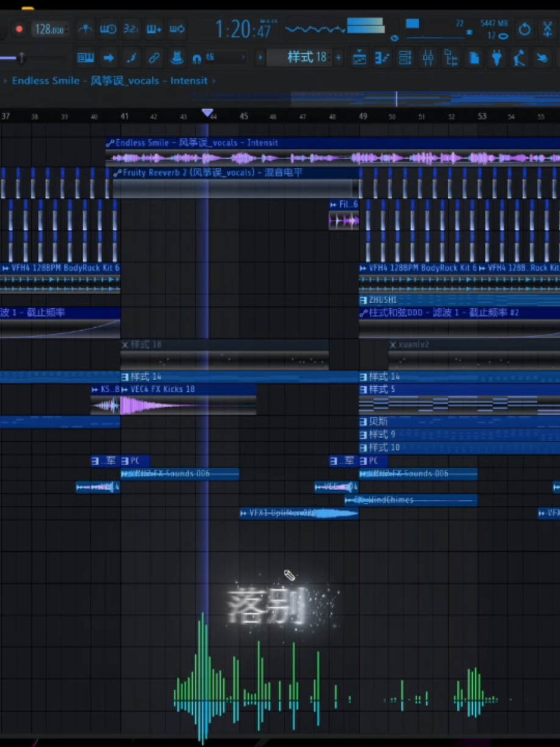The width and height of the screenshot is (560, 747).
Task: Click the multilink stamp icon
Action: [176, 58]
